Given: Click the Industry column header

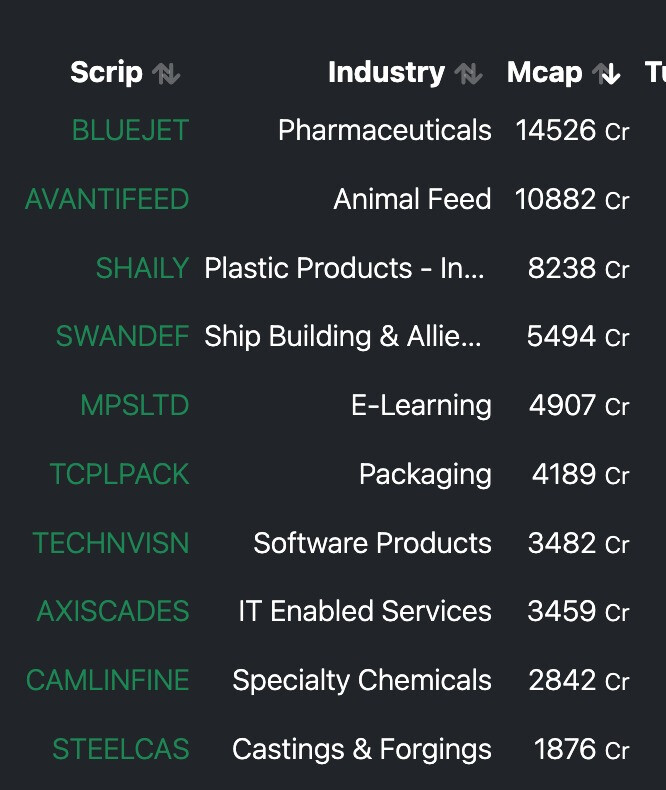Looking at the screenshot, I should [386, 73].
